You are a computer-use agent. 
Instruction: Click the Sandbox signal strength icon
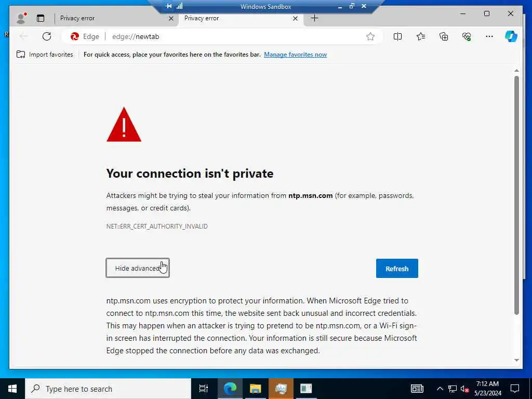(x=179, y=6)
